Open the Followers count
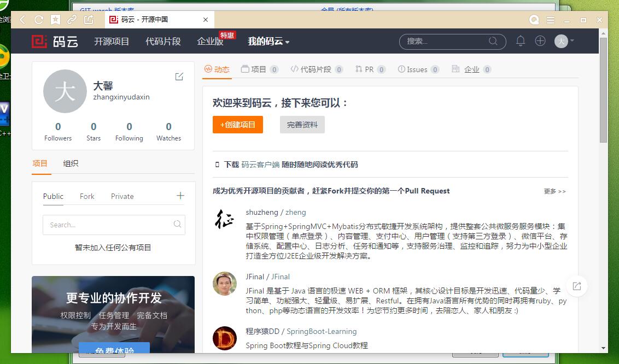This screenshot has width=619, height=364. [58, 132]
